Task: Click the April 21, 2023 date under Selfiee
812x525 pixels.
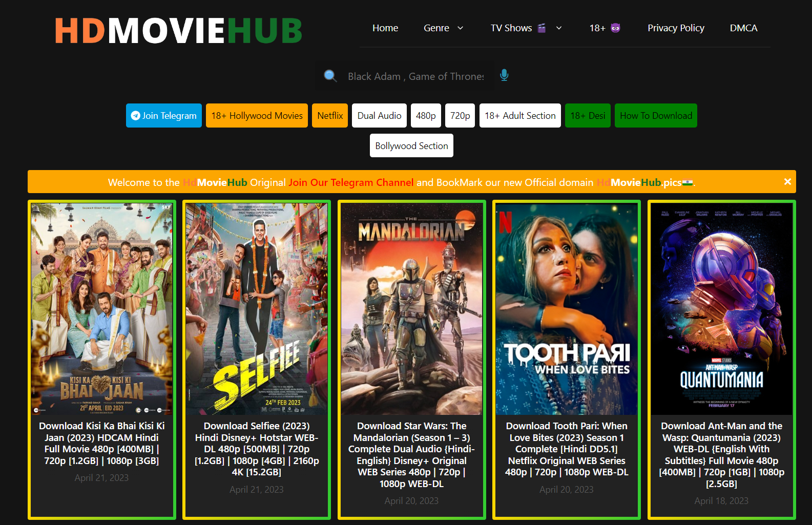Action: [x=257, y=490]
